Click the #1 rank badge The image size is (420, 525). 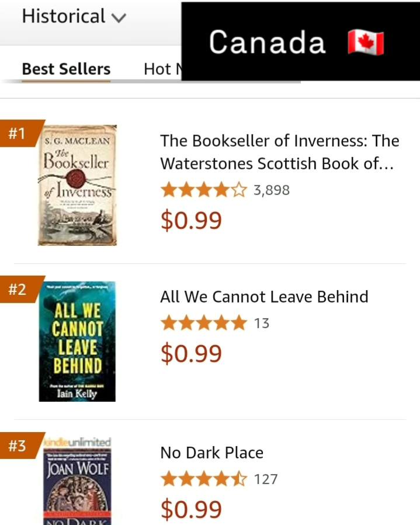click(18, 134)
